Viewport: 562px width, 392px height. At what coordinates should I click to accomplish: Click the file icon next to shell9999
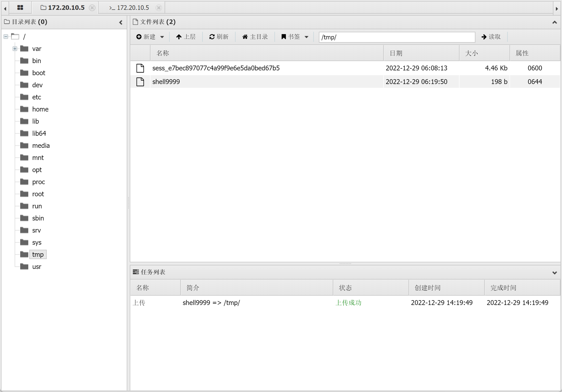[140, 82]
